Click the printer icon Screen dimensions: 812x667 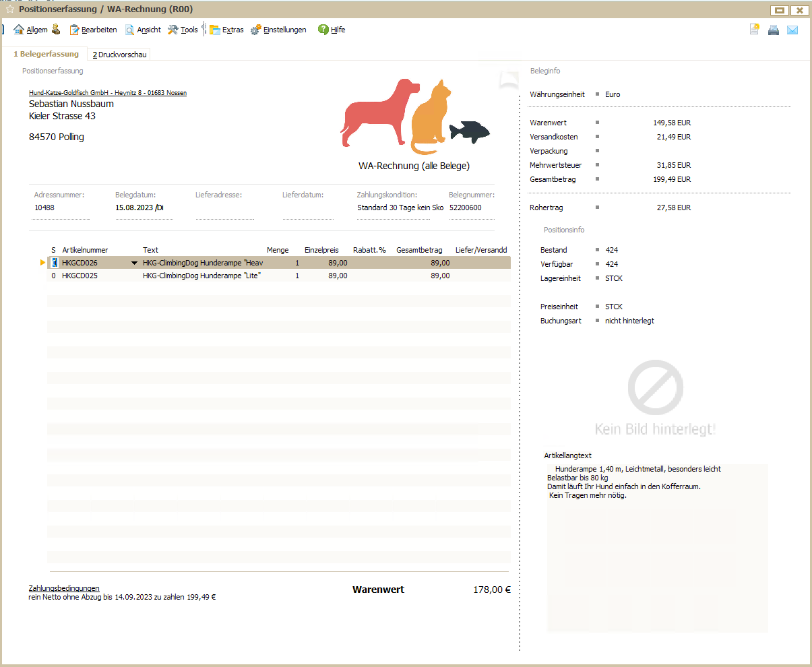click(774, 30)
